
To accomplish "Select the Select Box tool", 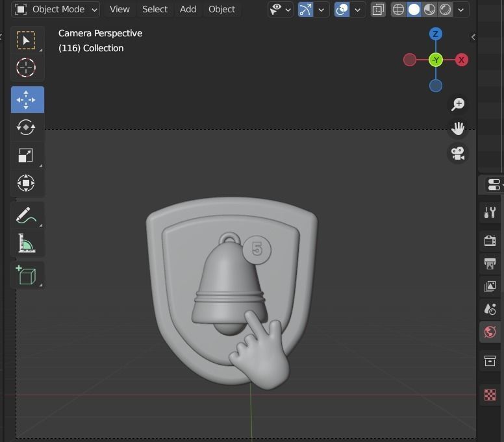I will point(27,40).
